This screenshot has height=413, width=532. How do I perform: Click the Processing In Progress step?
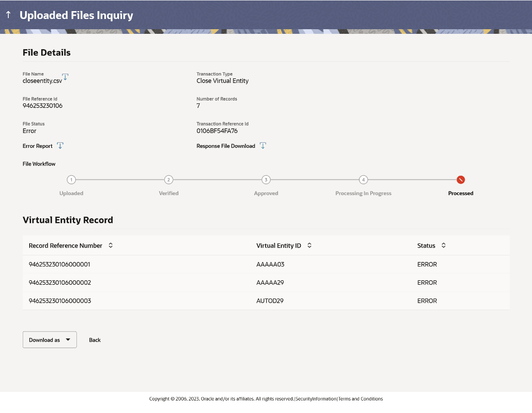[363, 180]
